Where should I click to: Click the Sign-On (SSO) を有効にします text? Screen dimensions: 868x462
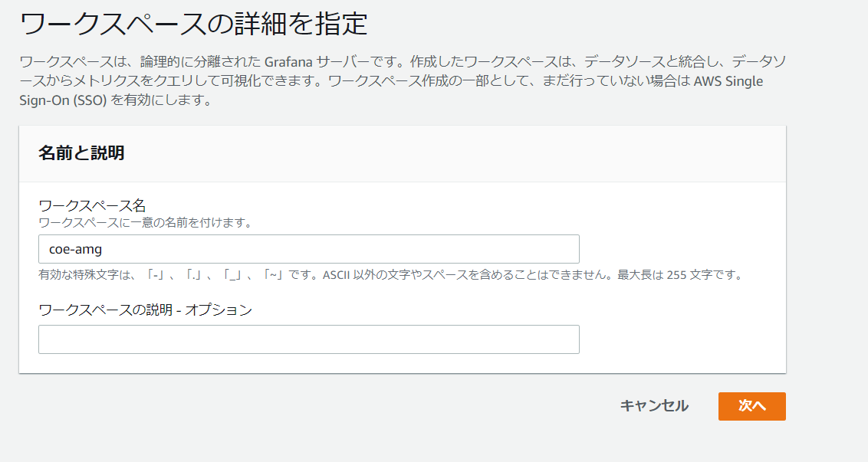[115, 100]
